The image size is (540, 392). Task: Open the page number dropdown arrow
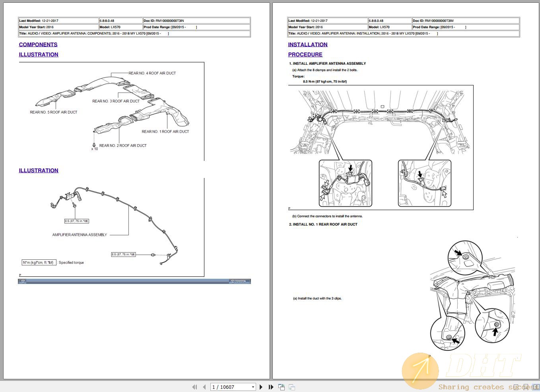[253, 387]
